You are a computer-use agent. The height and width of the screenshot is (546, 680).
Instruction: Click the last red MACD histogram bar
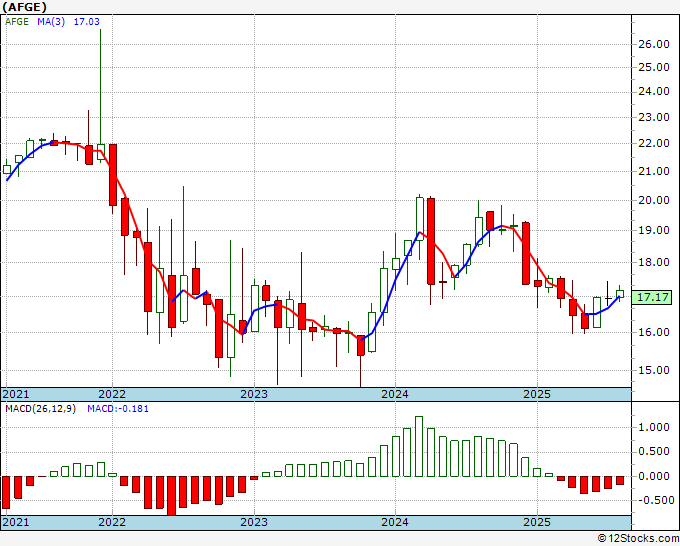click(x=620, y=481)
